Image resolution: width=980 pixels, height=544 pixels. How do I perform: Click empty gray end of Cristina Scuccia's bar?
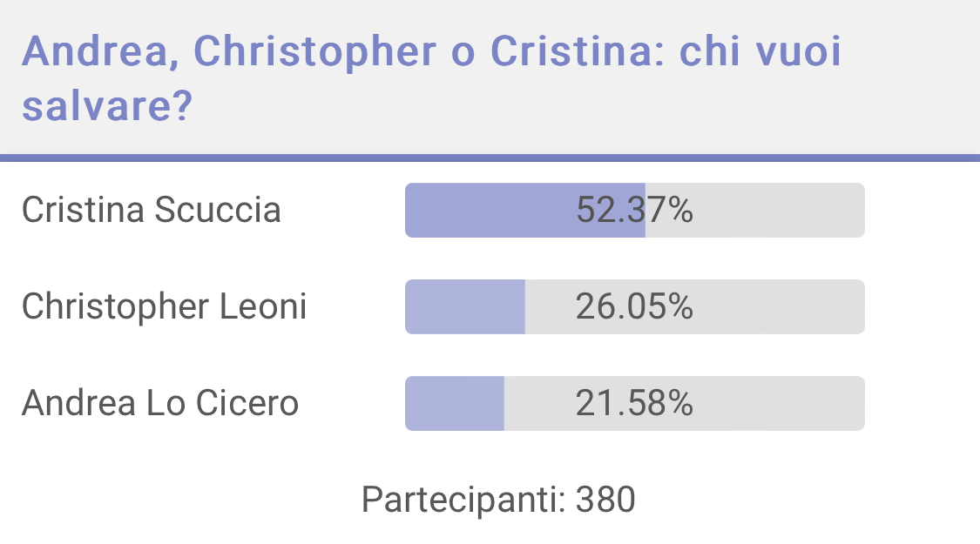pyautogui.click(x=780, y=210)
